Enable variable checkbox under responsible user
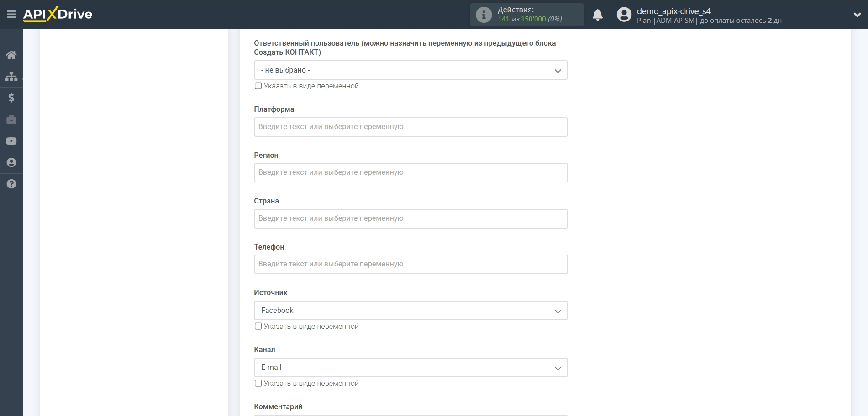Screen dimensions: 868x416 click(x=258, y=86)
